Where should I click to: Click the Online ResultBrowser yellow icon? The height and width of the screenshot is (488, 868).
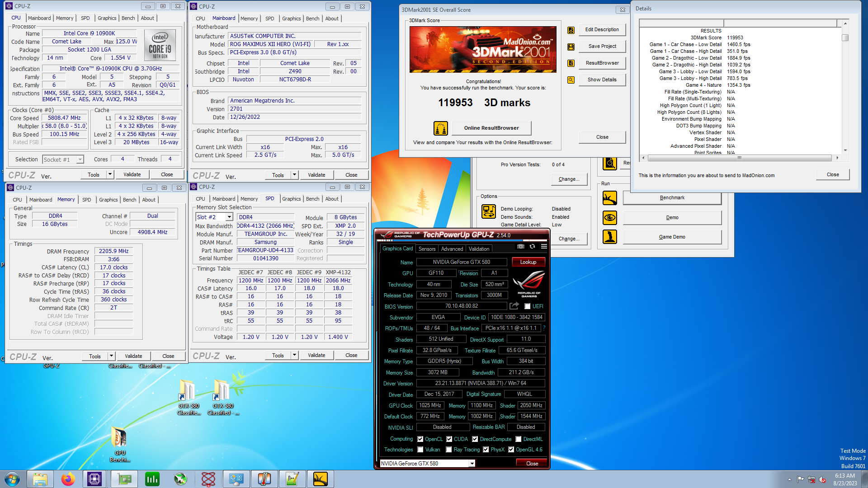(441, 128)
